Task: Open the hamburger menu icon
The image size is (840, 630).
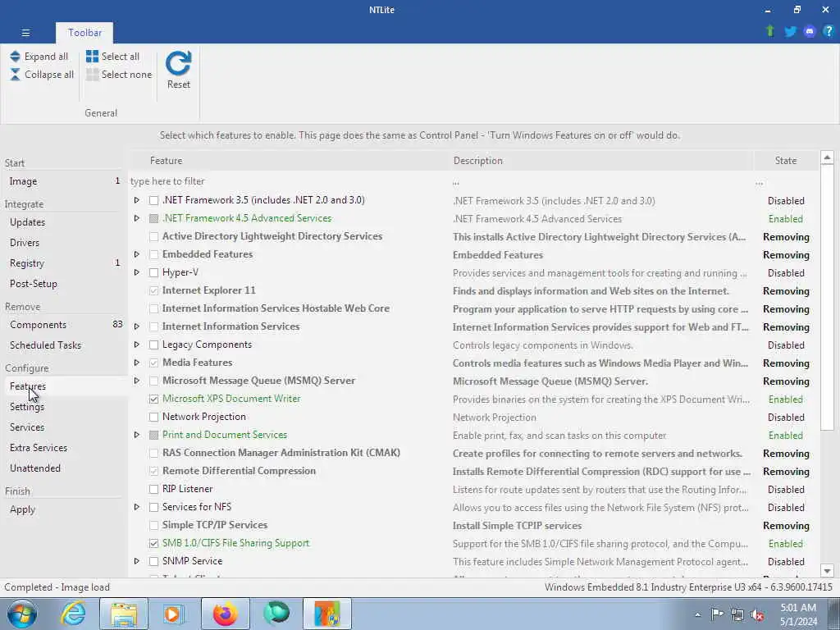Action: pyautogui.click(x=25, y=33)
